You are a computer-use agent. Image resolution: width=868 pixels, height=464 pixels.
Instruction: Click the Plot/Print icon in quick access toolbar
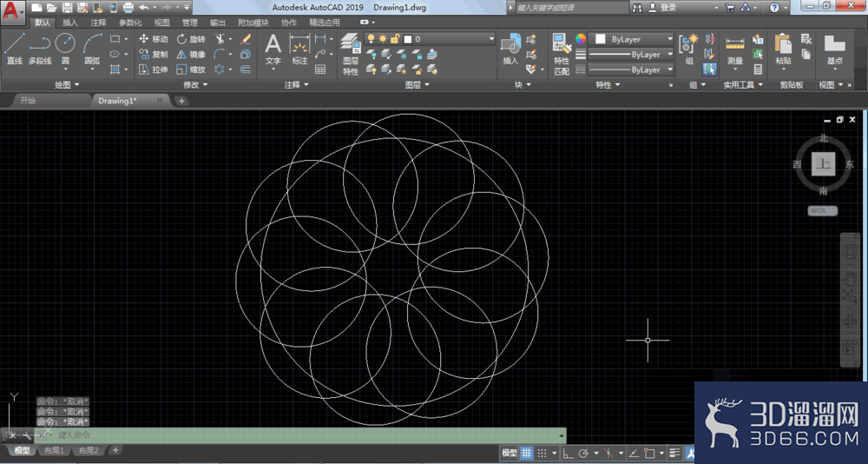(x=128, y=7)
